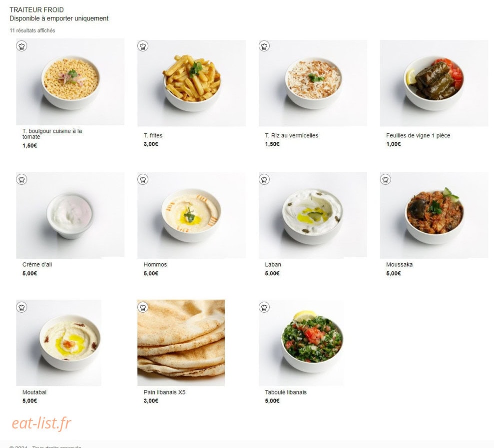494x448 pixels.
Task: Click chef hat icon on Taboulé libanais photo
Action: 264,307
